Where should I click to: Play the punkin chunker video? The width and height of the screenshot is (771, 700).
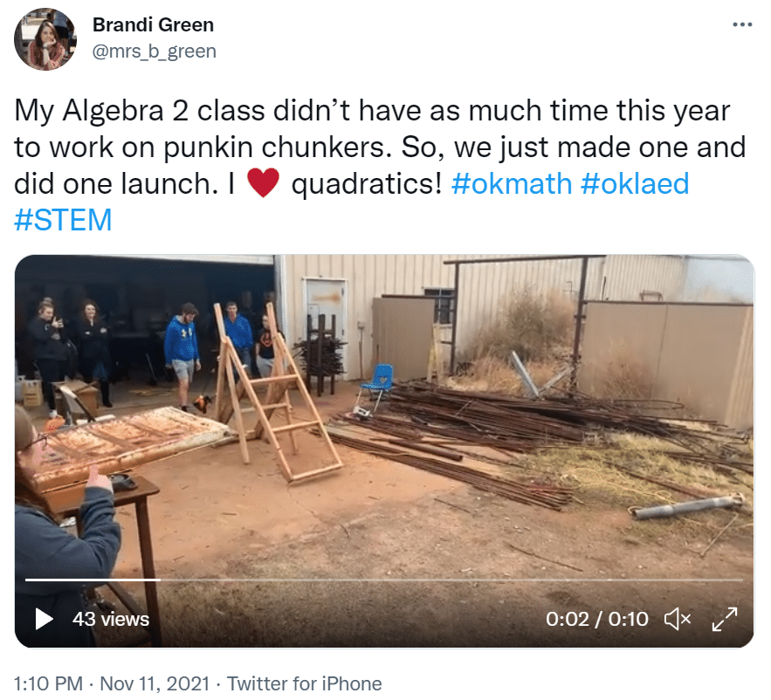44,619
